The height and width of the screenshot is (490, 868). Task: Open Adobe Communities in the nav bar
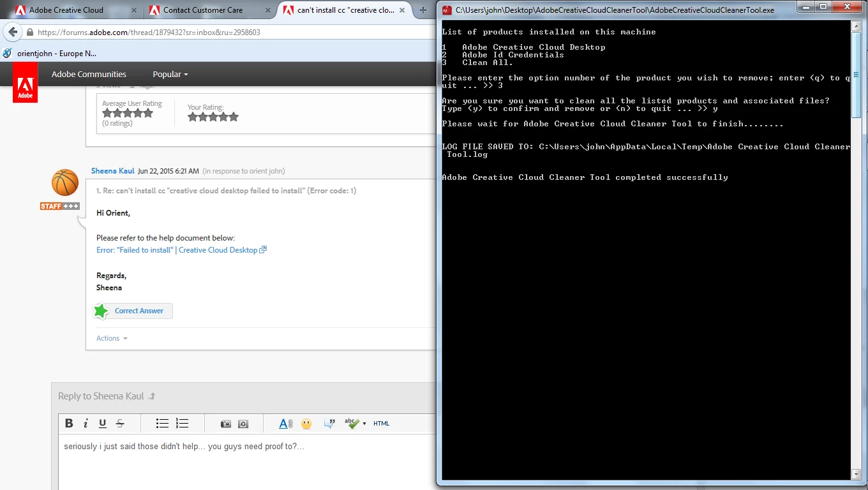tap(89, 74)
